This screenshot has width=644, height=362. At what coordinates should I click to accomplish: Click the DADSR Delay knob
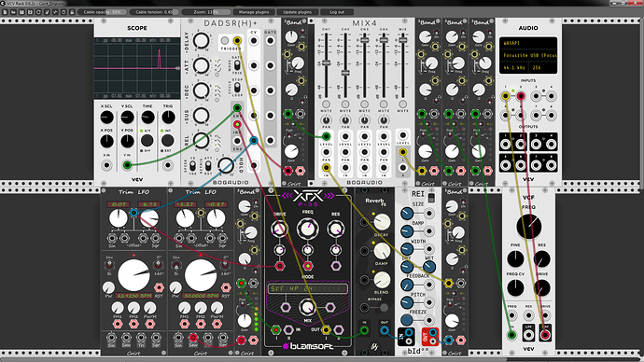201,41
